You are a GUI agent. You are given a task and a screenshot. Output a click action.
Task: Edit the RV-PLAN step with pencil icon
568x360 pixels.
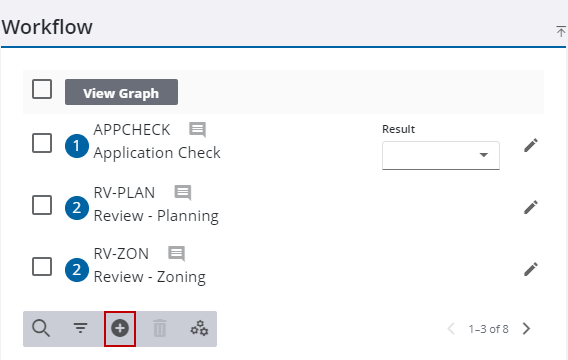pyautogui.click(x=531, y=208)
